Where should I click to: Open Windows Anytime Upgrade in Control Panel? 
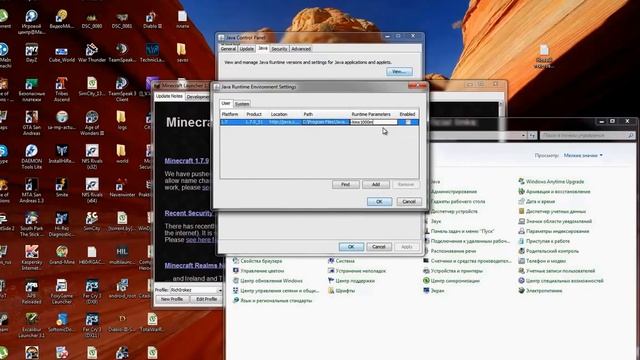551,181
